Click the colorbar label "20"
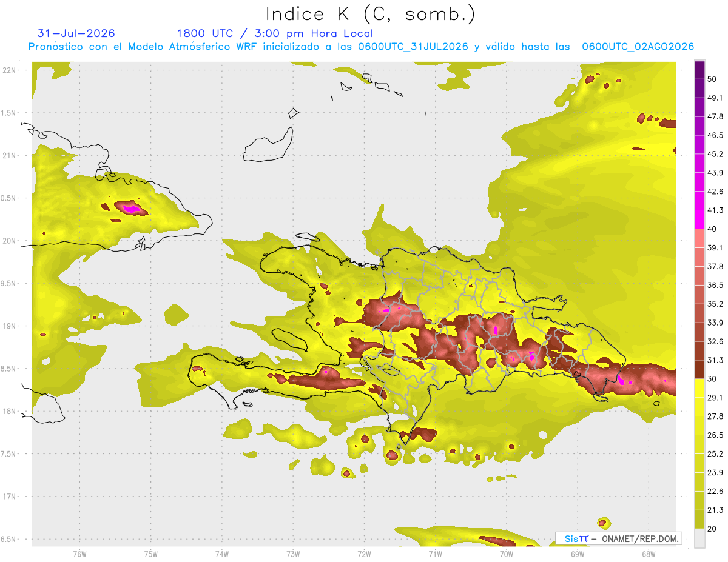Image resolution: width=728 pixels, height=562 pixels. tap(712, 529)
